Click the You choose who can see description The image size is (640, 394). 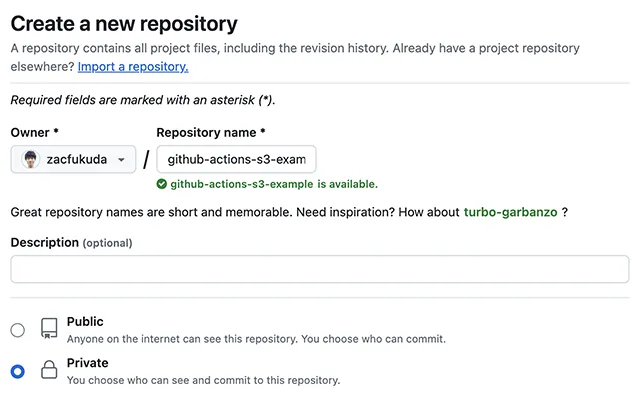(x=203, y=380)
